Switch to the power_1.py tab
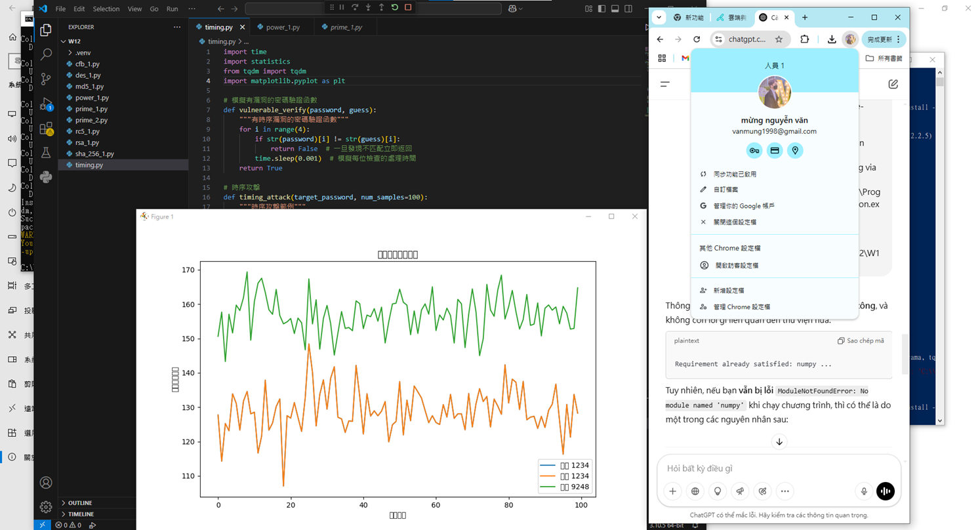The image size is (980, 530). [282, 28]
